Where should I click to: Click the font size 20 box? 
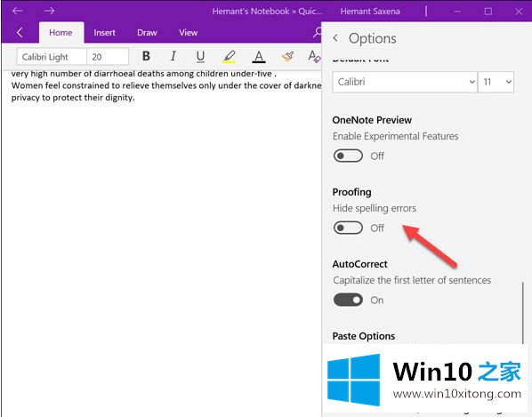tap(108, 57)
